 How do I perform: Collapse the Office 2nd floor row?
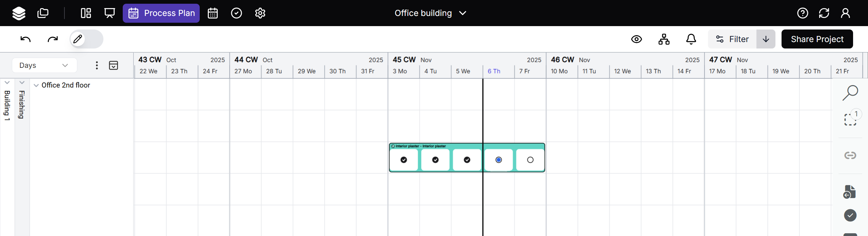[x=36, y=85]
